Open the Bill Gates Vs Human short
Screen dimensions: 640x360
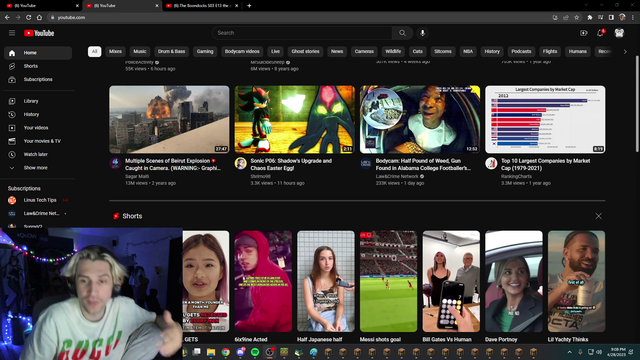pos(451,281)
